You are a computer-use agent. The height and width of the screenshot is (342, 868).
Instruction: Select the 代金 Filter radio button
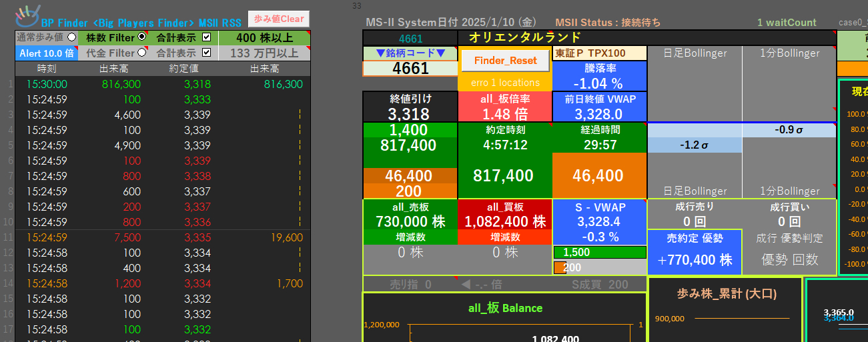tap(141, 53)
